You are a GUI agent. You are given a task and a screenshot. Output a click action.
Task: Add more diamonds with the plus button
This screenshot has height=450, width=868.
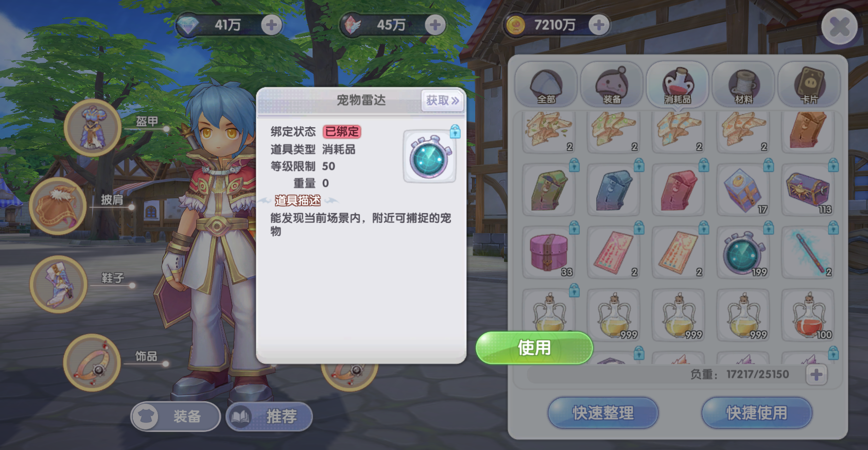pyautogui.click(x=271, y=25)
